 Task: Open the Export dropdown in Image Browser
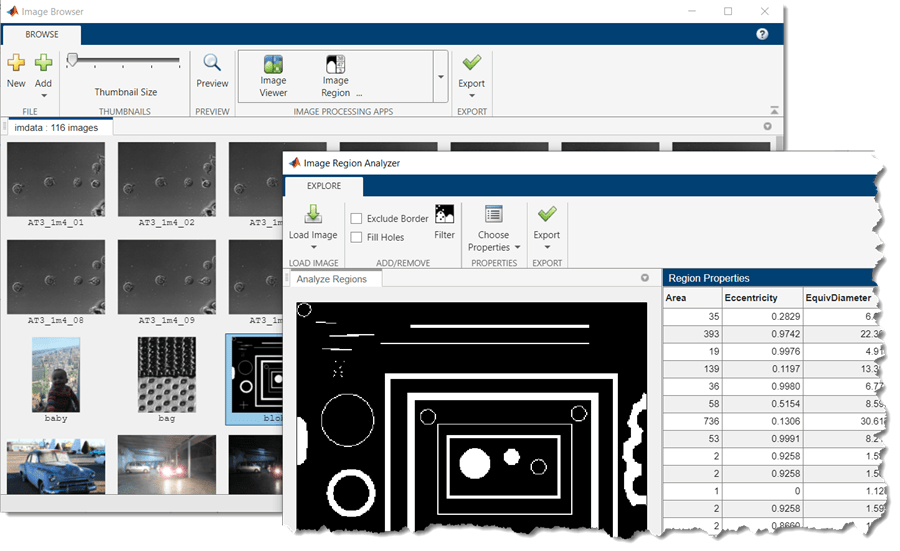pos(471,96)
